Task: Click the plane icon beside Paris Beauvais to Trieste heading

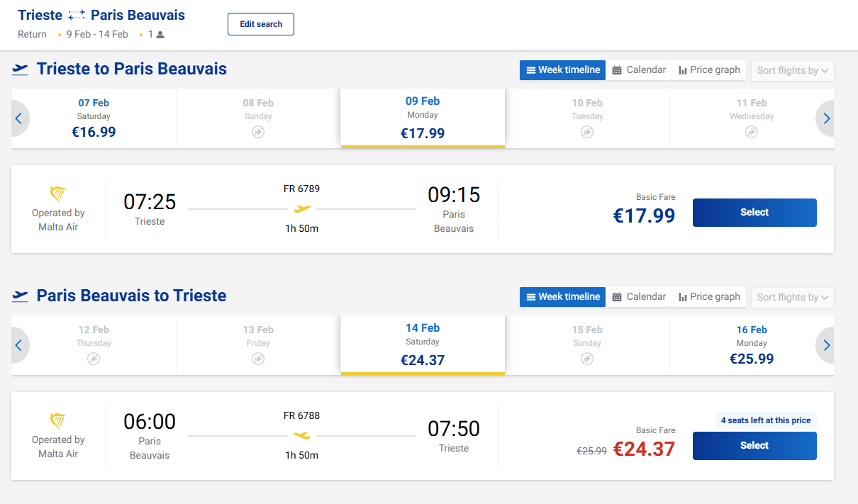Action: [21, 296]
